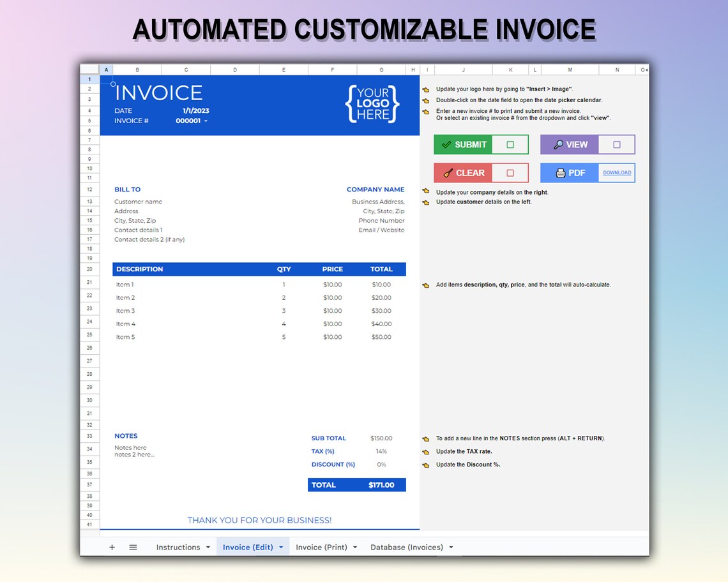This screenshot has width=728, height=582.
Task: Enable the checkbox next to CLEAR
Action: tap(510, 172)
